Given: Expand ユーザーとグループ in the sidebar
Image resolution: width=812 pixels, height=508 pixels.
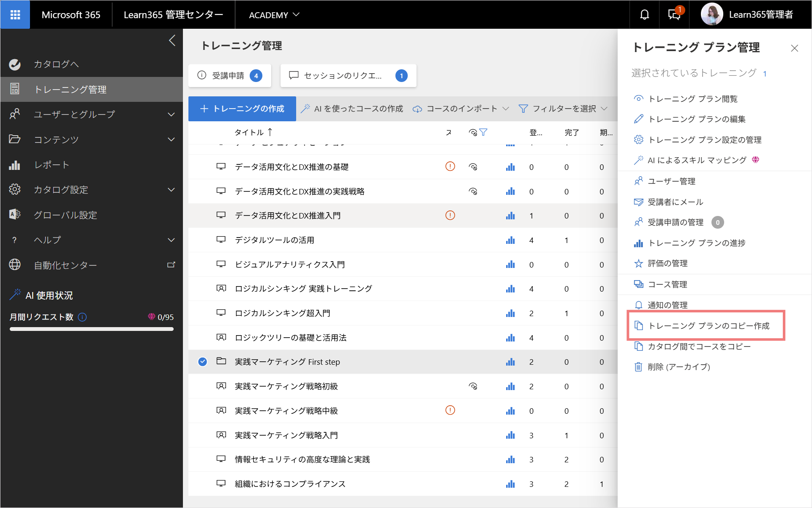Looking at the screenshot, I should 92,115.
